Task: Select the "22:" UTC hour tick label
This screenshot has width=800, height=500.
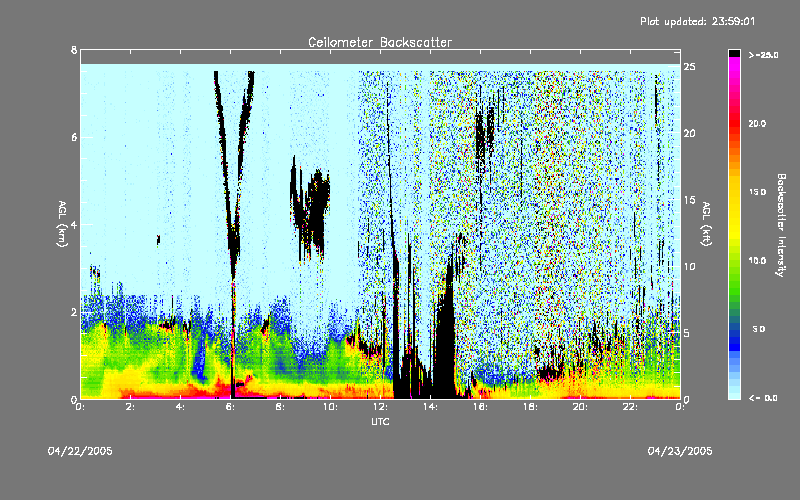Action: click(630, 407)
